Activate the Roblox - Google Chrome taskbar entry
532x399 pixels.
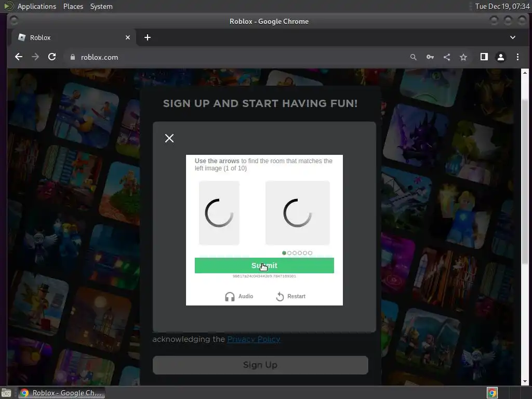[x=61, y=393]
